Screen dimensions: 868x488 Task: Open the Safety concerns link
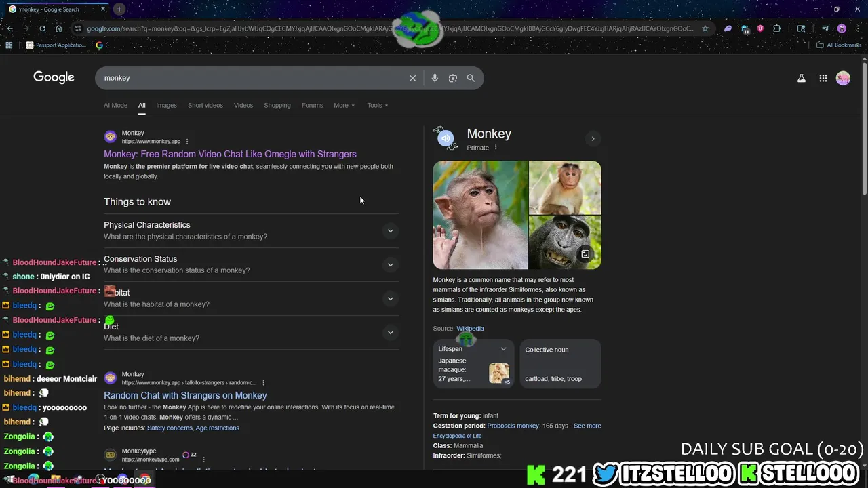pyautogui.click(x=170, y=428)
